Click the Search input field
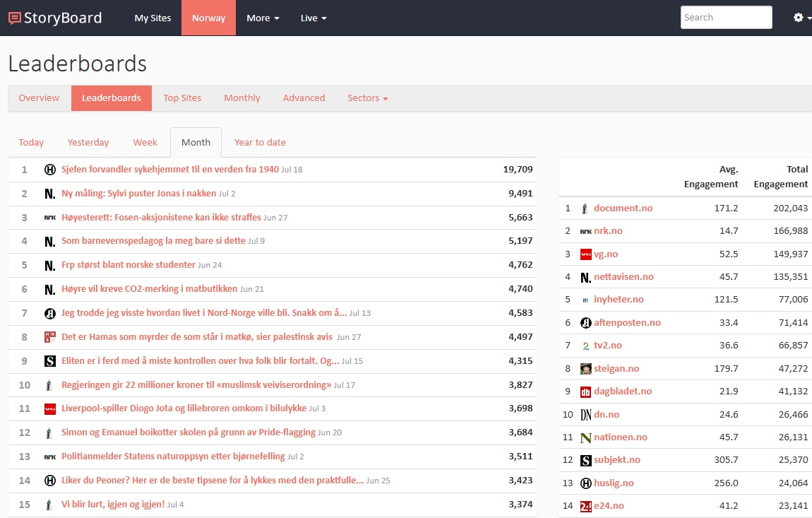 coord(726,18)
